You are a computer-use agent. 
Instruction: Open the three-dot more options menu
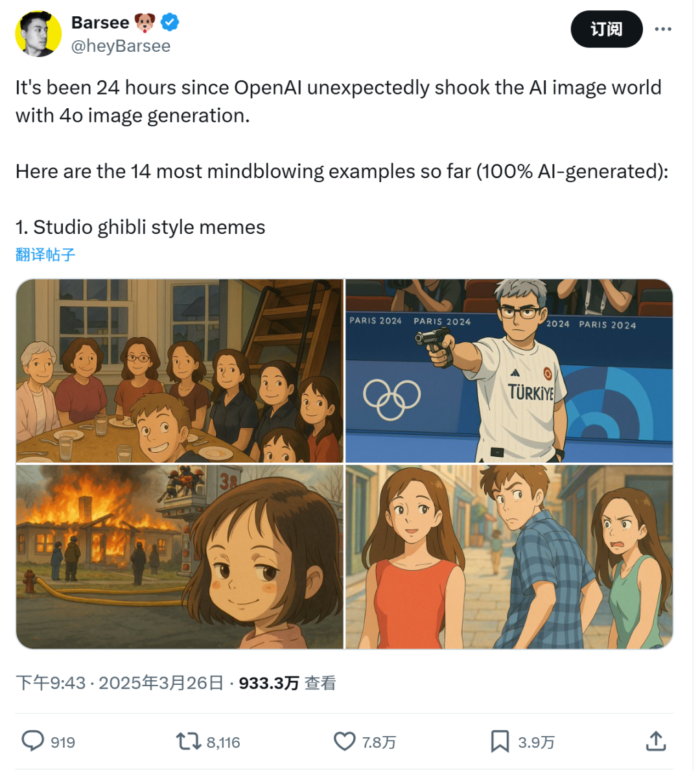point(662,29)
